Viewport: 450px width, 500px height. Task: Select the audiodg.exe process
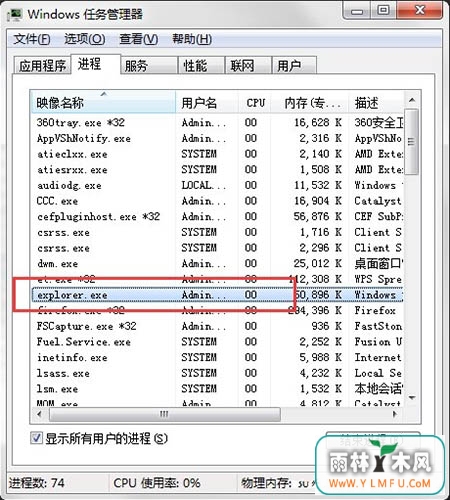[x=217, y=185]
